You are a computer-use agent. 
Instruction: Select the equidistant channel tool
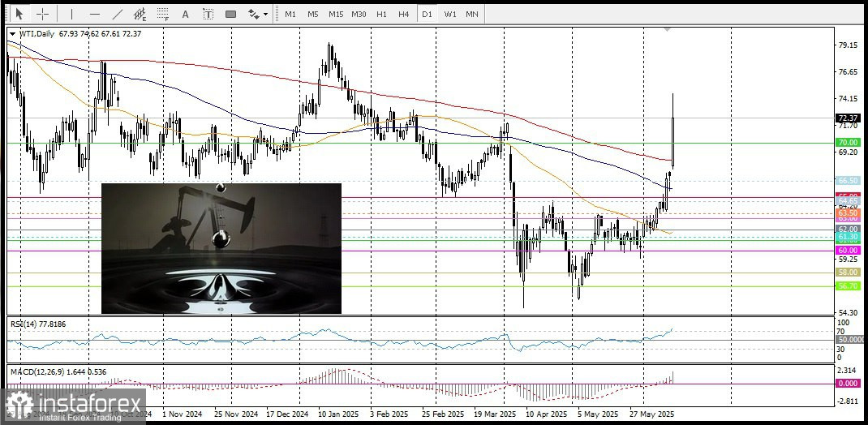coord(140,14)
